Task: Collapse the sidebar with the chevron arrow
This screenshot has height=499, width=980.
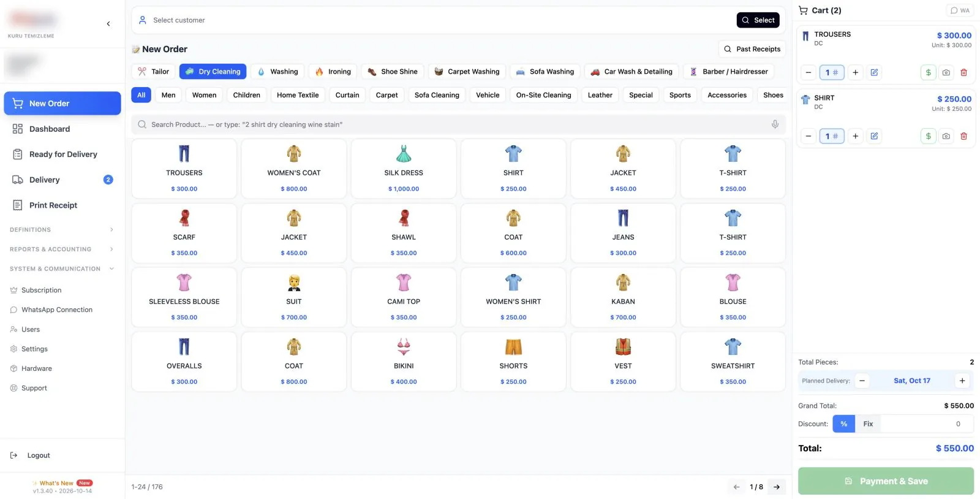Action: (108, 24)
